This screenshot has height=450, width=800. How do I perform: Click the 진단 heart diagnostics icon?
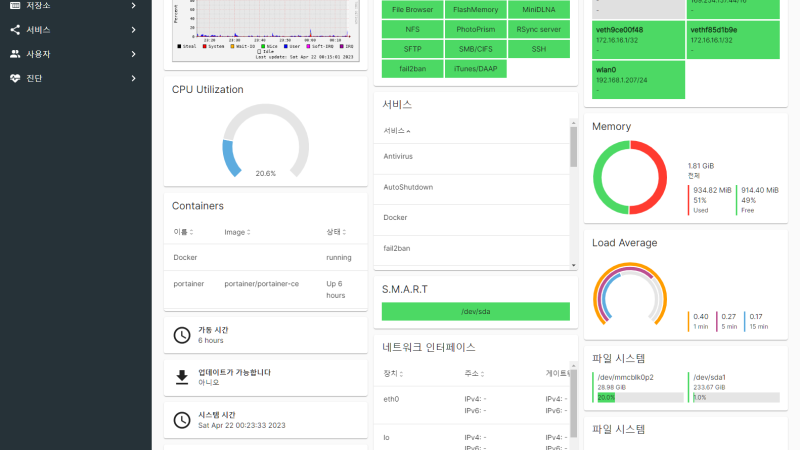[15, 78]
